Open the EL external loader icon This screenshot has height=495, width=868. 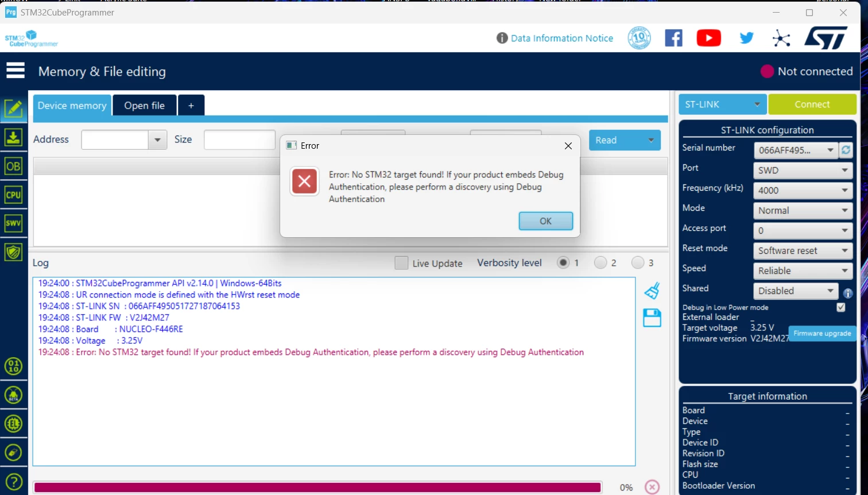coord(13,424)
